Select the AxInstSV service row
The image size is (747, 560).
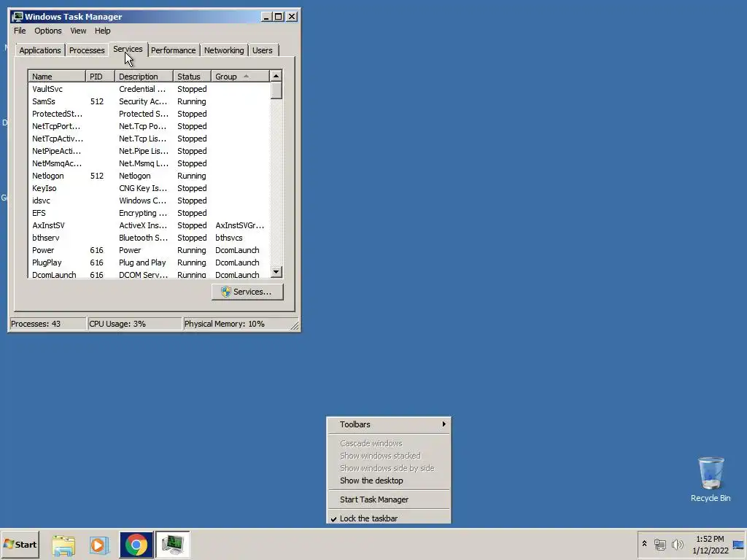point(149,225)
